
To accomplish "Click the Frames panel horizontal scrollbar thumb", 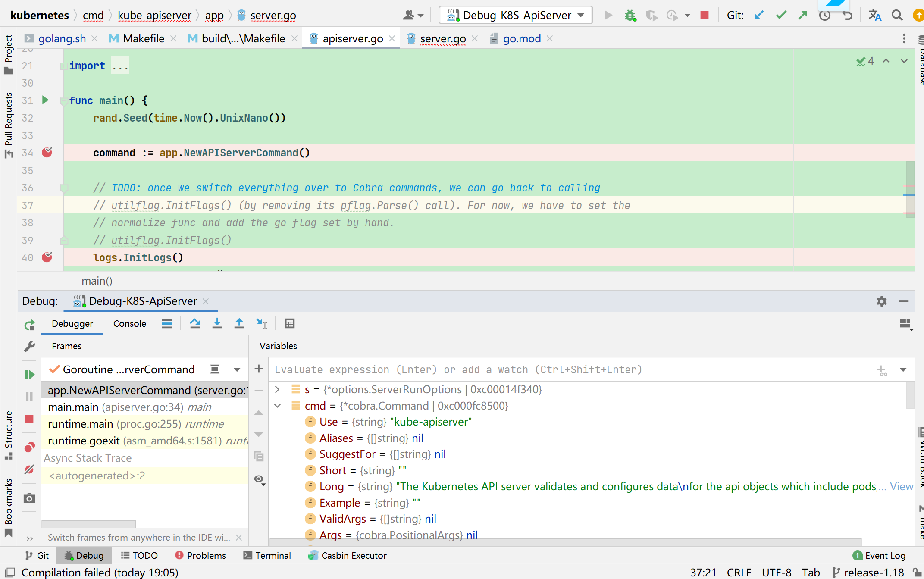I will tap(89, 524).
